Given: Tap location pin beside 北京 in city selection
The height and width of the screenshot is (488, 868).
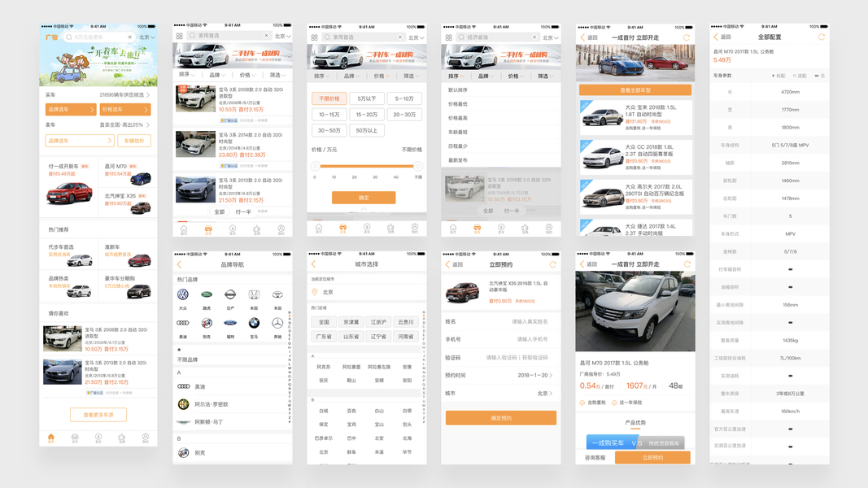Looking at the screenshot, I should (x=315, y=292).
